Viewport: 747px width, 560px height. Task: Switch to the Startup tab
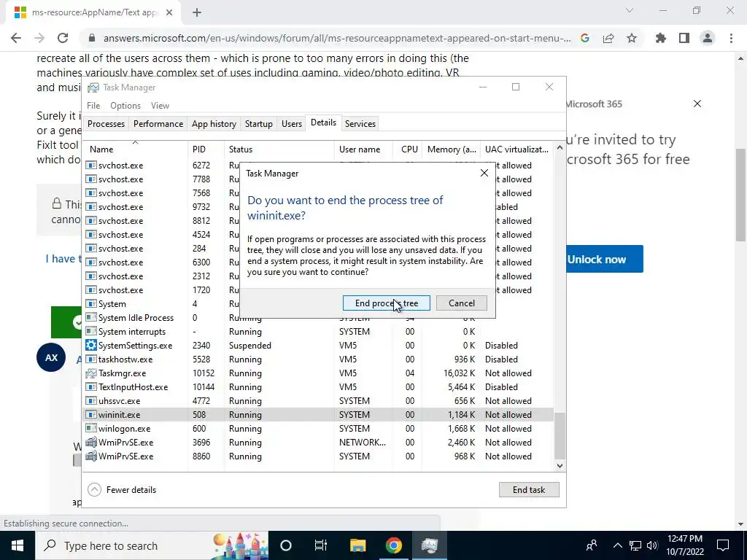259,124
